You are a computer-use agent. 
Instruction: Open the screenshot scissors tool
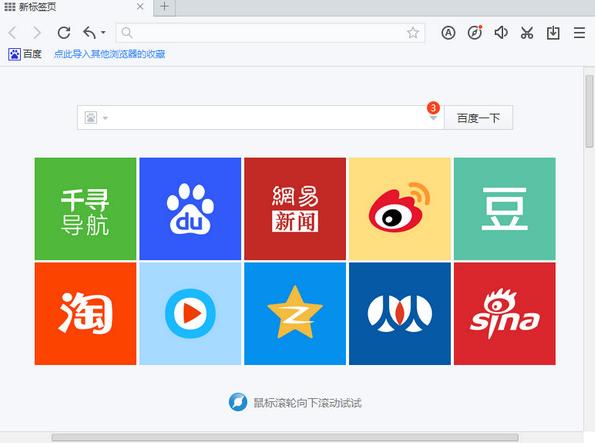point(527,33)
